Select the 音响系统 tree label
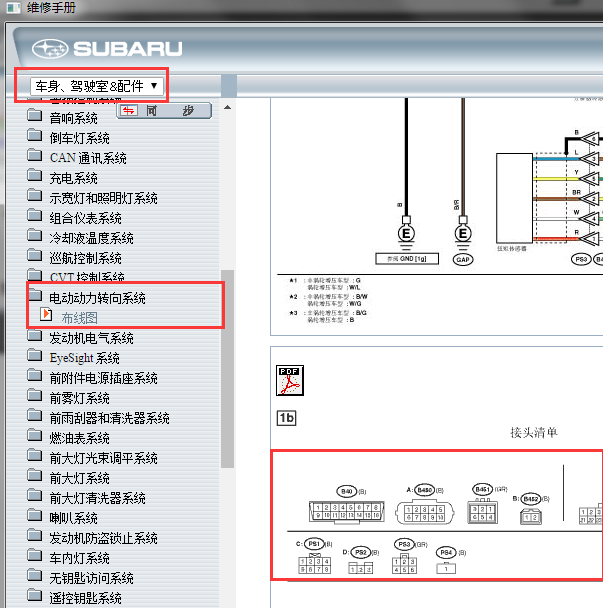 point(74,118)
